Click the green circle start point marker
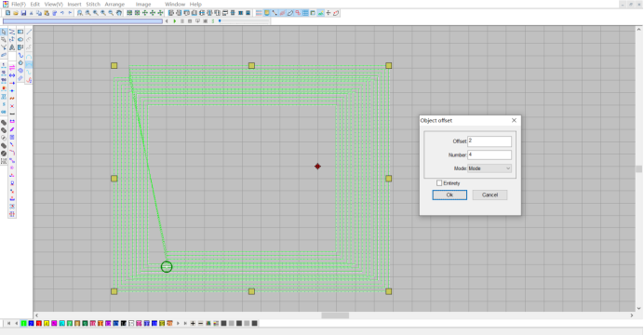 [167, 267]
